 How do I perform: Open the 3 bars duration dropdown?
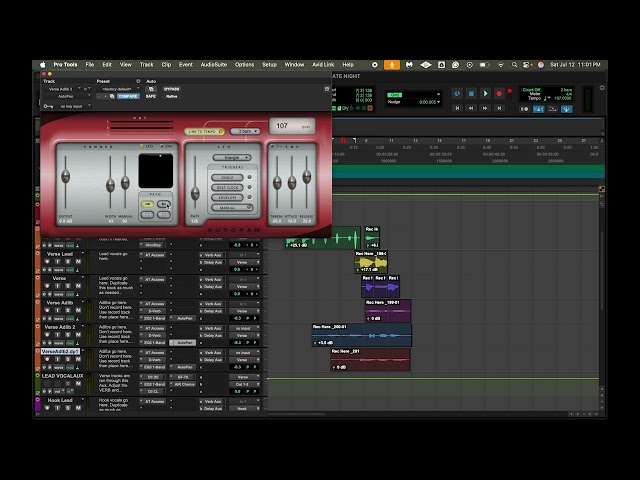point(245,131)
